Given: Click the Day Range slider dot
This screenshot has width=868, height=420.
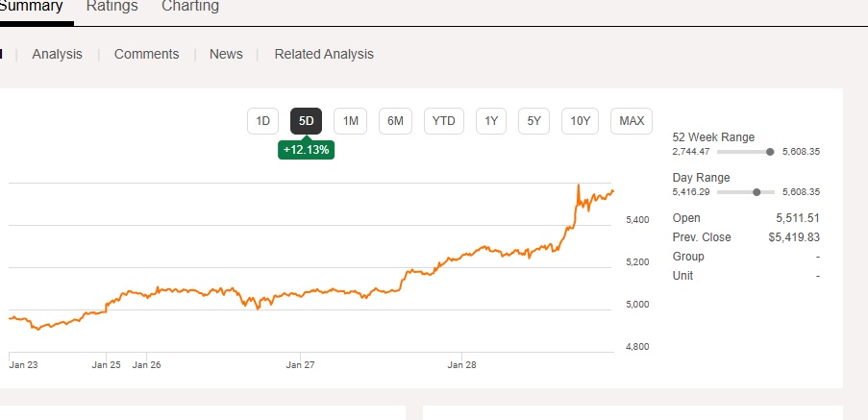Looking at the screenshot, I should (x=756, y=192).
